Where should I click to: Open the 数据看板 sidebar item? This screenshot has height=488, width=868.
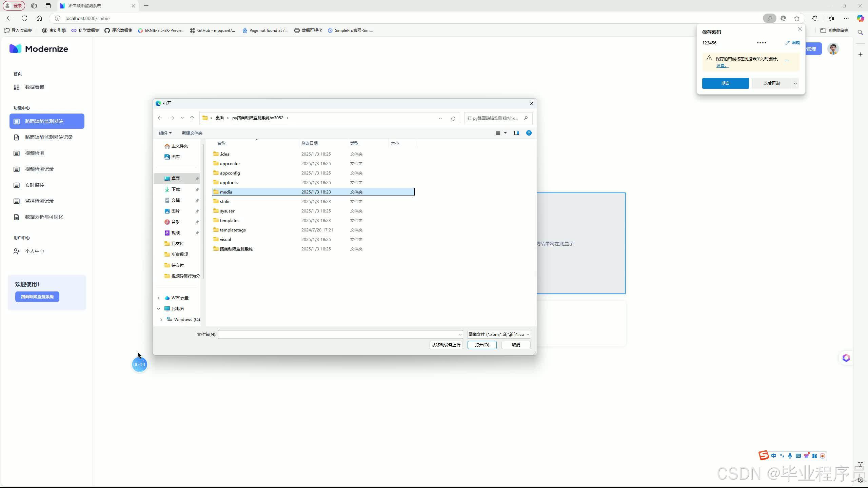pyautogui.click(x=35, y=87)
